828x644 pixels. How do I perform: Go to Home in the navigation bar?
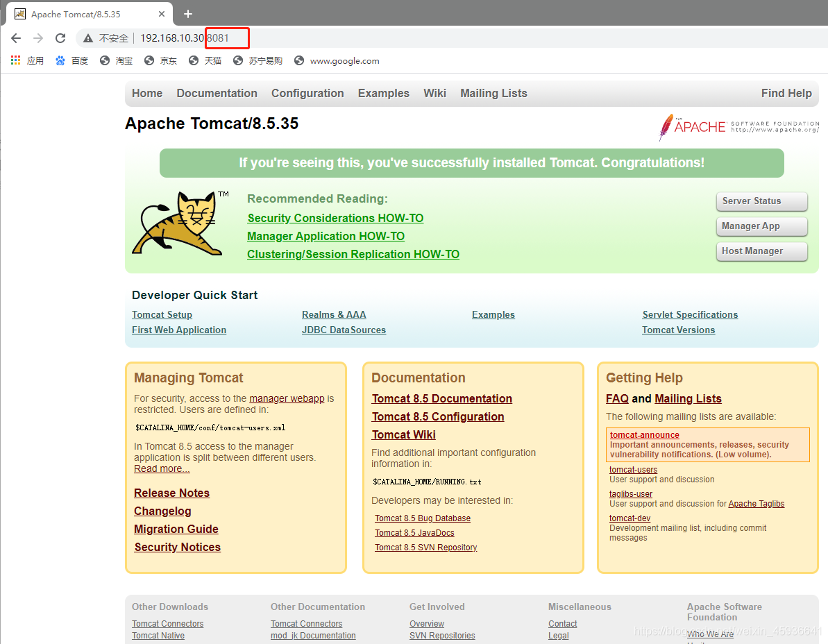click(147, 94)
